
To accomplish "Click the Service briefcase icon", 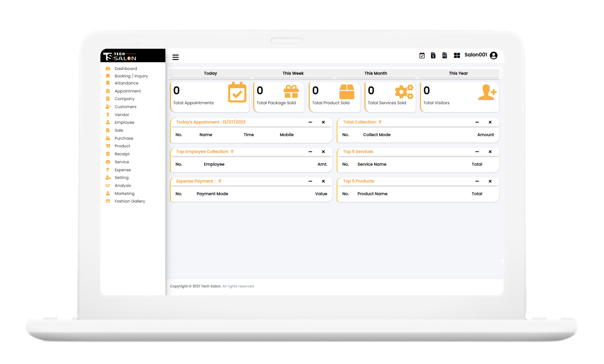I will [108, 162].
